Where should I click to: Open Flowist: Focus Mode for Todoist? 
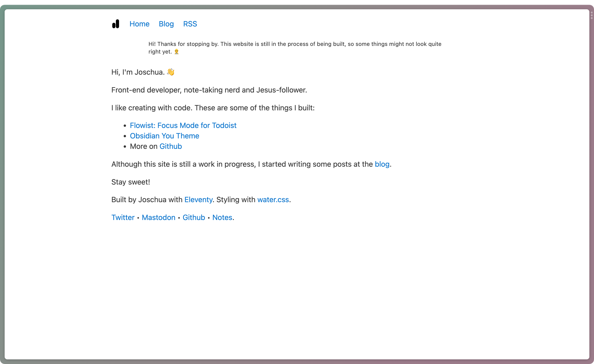(x=183, y=125)
